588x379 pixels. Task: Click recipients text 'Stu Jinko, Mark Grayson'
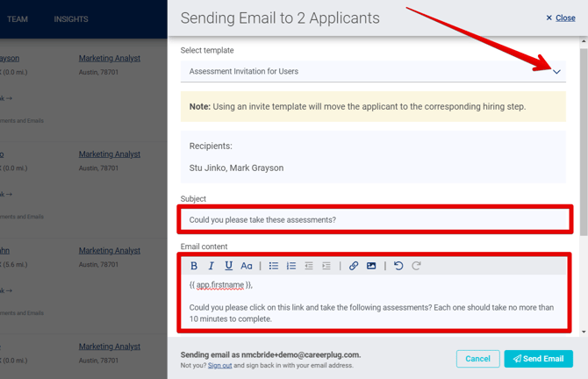coord(236,168)
